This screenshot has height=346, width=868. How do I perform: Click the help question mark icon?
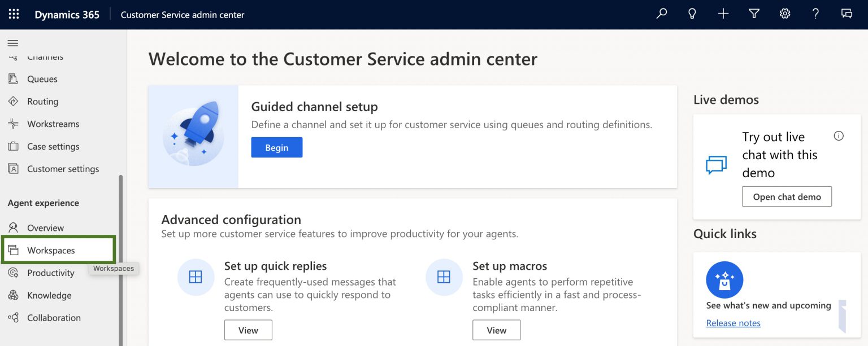coord(815,14)
